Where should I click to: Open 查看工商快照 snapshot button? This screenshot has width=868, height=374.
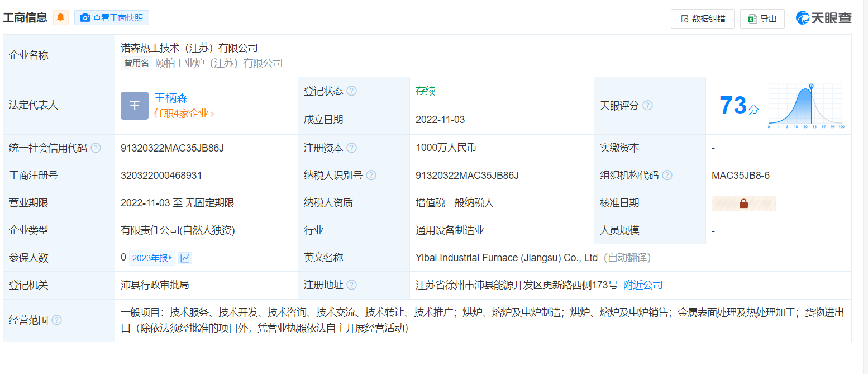point(112,17)
